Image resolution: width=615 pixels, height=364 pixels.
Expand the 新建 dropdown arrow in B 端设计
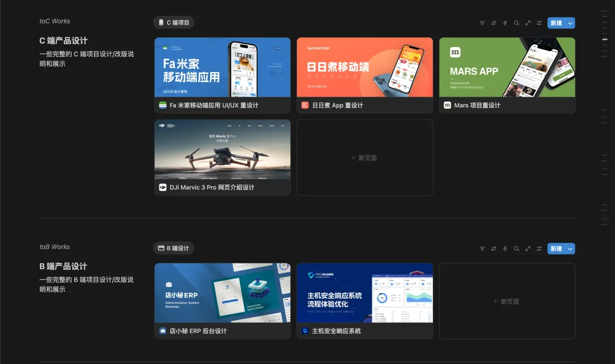pos(570,249)
